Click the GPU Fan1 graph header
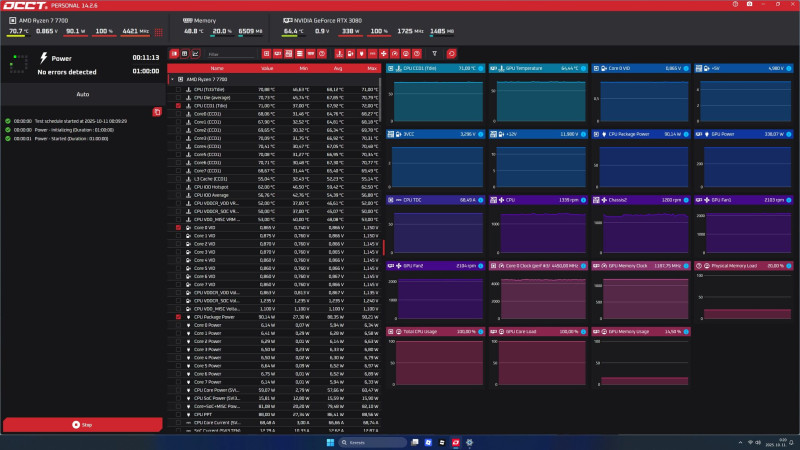 (744, 200)
